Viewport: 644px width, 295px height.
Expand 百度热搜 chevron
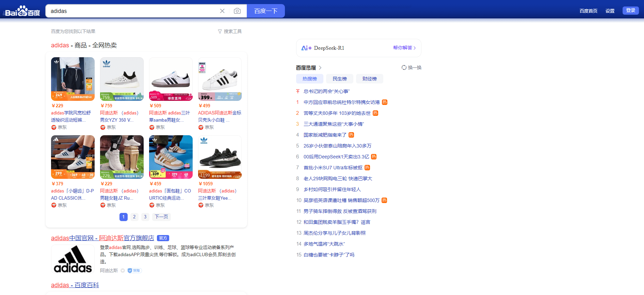click(x=320, y=68)
